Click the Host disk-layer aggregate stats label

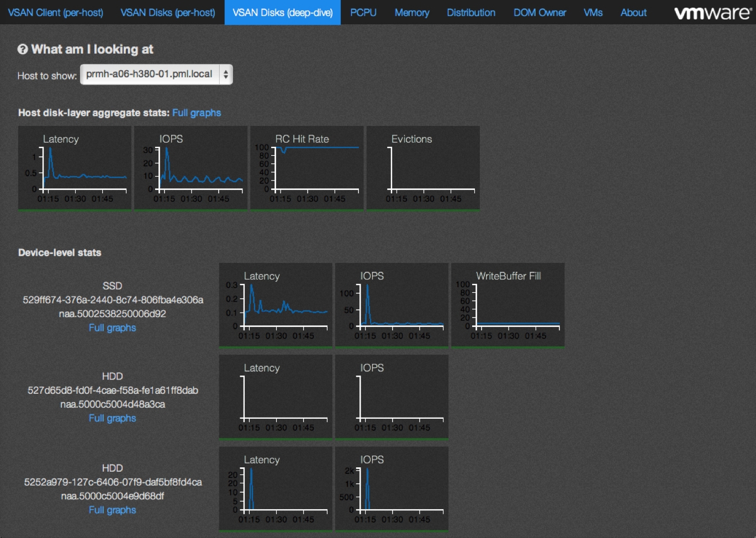[93, 113]
